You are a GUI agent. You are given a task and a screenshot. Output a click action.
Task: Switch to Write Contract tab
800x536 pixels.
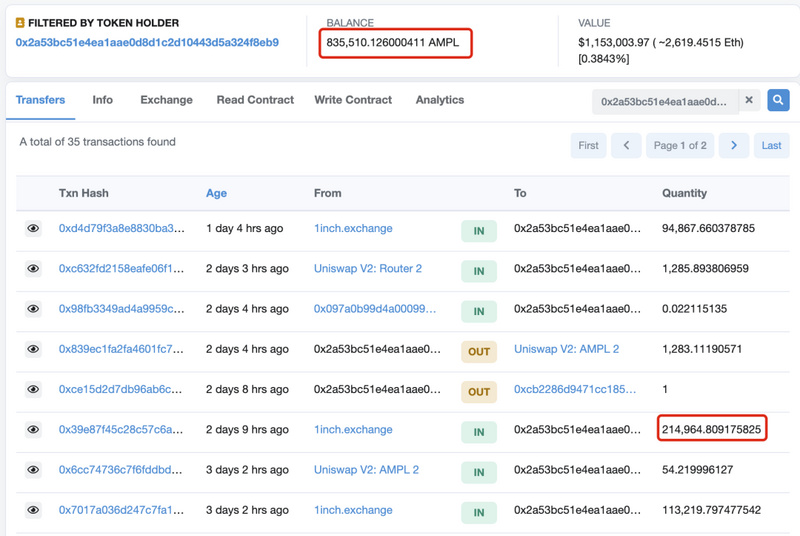click(x=353, y=100)
